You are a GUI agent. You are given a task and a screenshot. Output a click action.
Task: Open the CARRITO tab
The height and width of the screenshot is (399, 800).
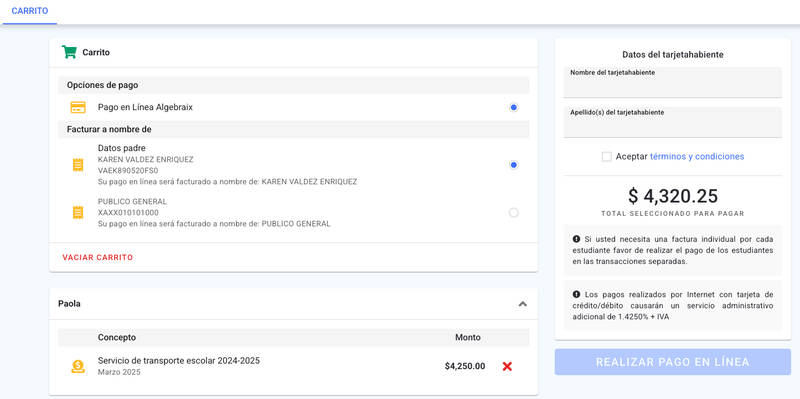point(30,11)
